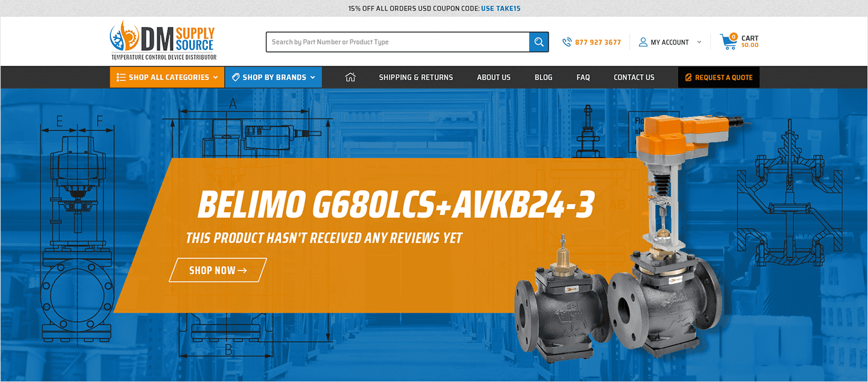Viewport: 868px width, 382px height.
Task: Click the cart item count badge
Action: [x=734, y=37]
